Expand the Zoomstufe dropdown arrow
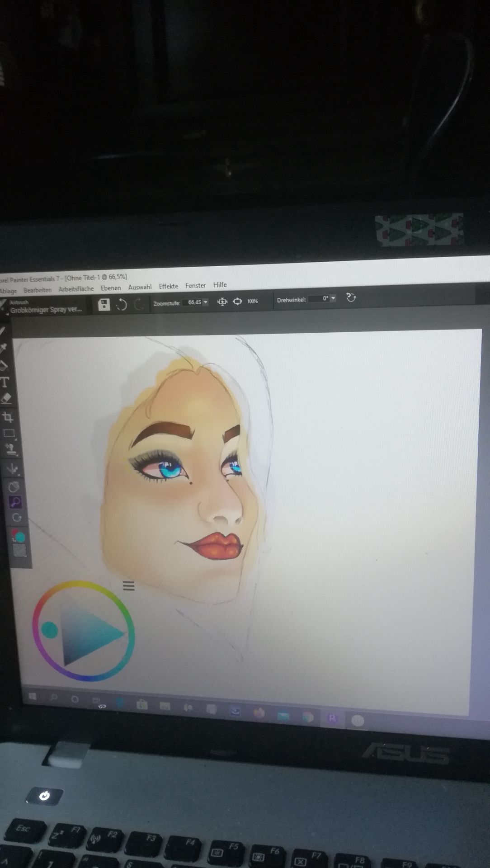Screen dimensions: 490x868 click(x=206, y=302)
